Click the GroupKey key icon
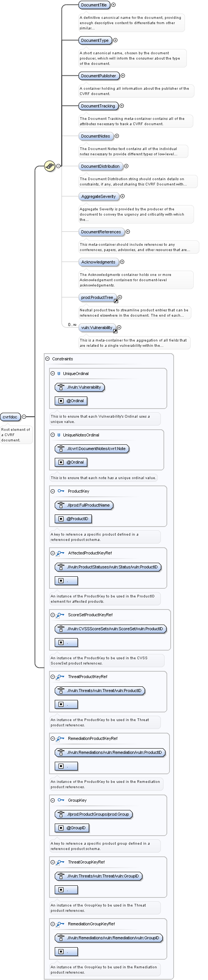This screenshot has height=980, width=208. tap(60, 800)
